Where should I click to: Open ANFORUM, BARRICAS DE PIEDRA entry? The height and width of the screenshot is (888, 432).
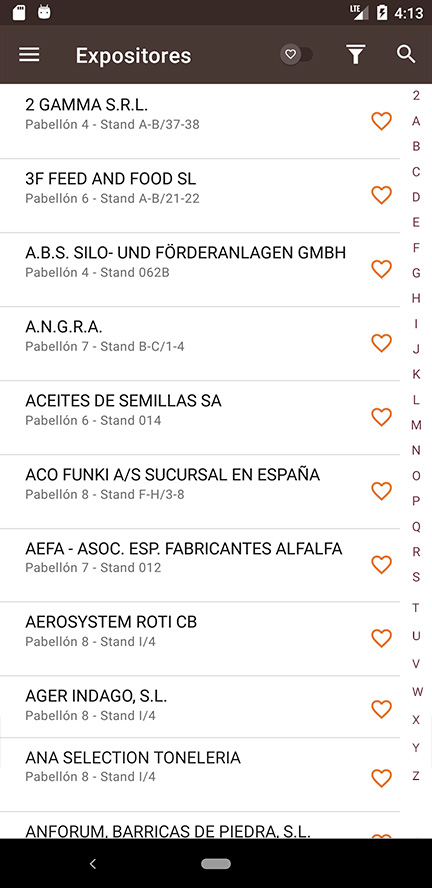(200, 825)
